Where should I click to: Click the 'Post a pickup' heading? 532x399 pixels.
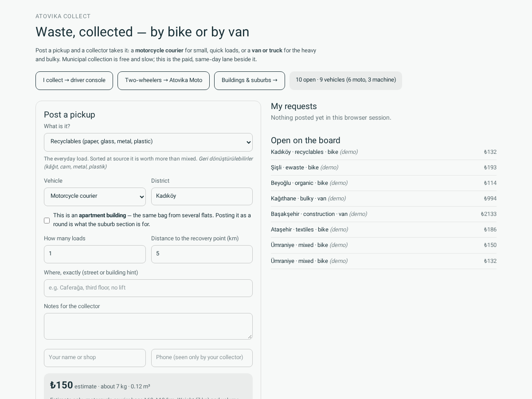click(x=70, y=115)
